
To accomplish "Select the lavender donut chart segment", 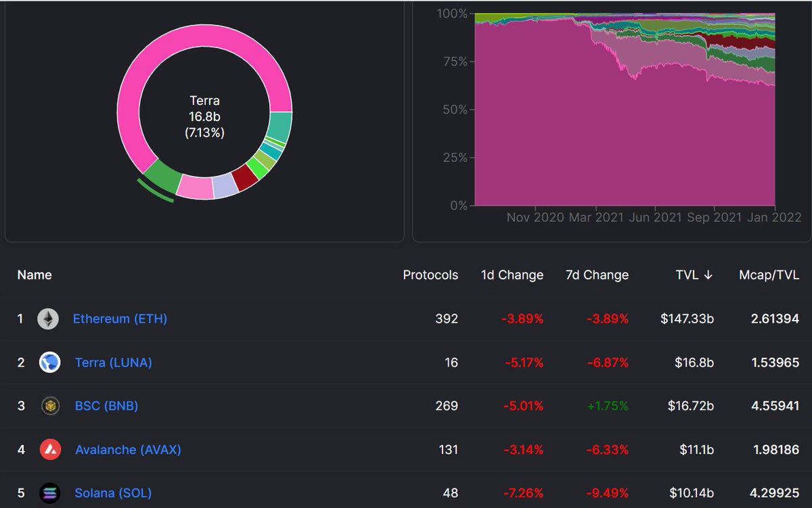I will point(226,185).
